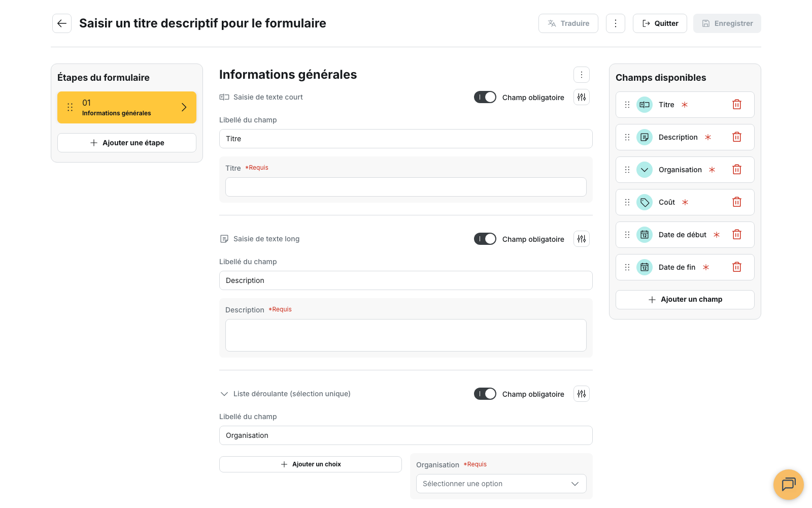The height and width of the screenshot is (508, 812).
Task: Click the Description field icon in Champs disponibles
Action: tap(645, 137)
